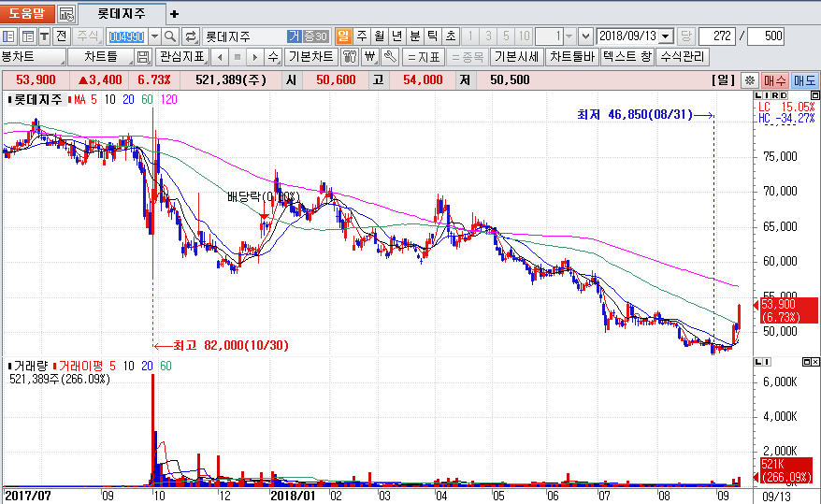This screenshot has width=821, height=504.
Task: Click the bold T text icon
Action: coord(44,36)
